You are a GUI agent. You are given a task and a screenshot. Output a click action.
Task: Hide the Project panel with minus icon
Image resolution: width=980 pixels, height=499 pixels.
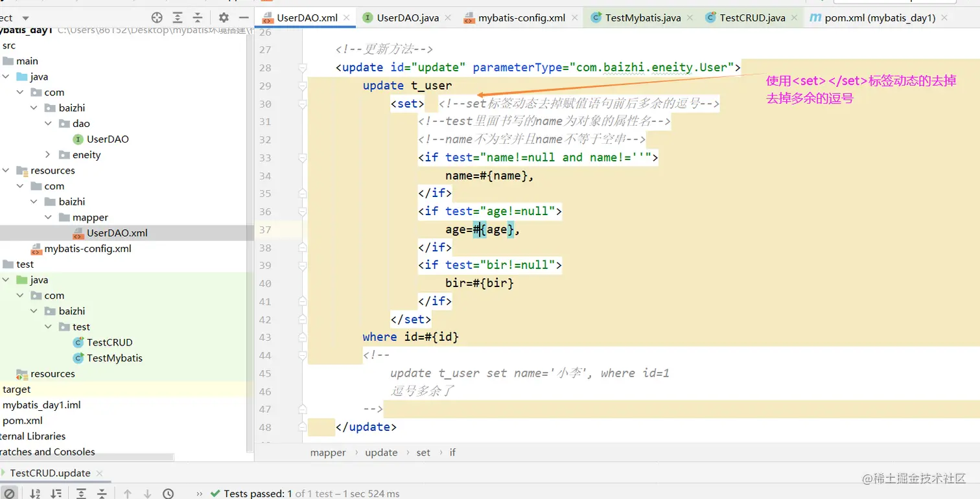(x=244, y=17)
